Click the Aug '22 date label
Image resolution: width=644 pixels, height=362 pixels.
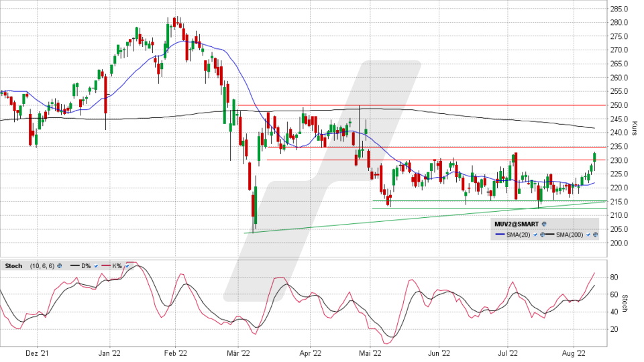pos(574,353)
